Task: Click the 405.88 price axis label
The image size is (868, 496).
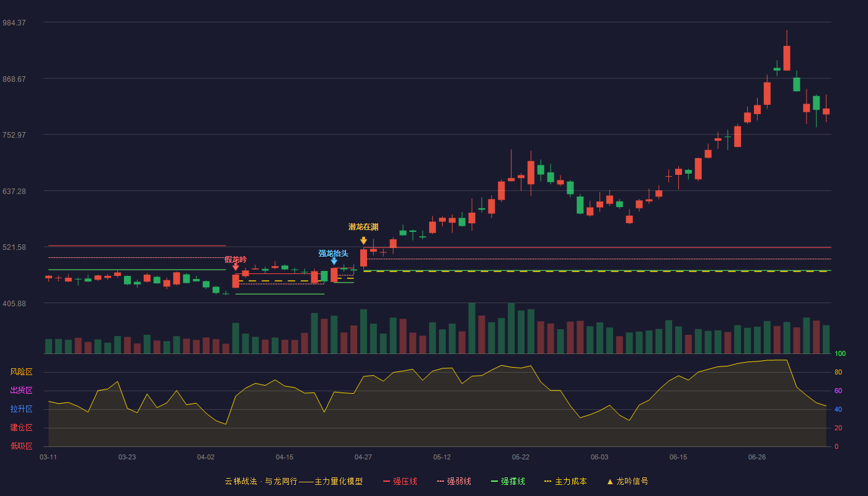Action: tap(14, 304)
